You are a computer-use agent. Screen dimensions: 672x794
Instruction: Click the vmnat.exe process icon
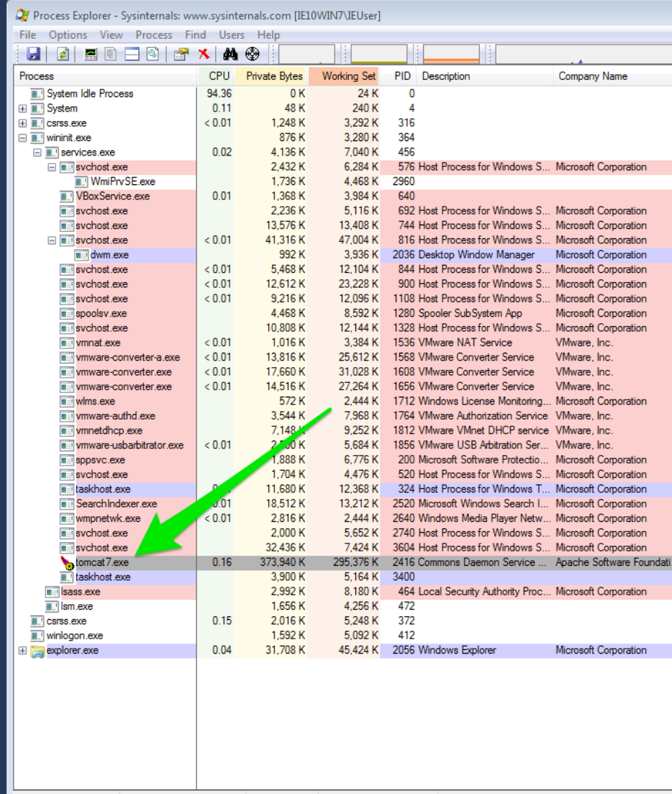[67, 343]
